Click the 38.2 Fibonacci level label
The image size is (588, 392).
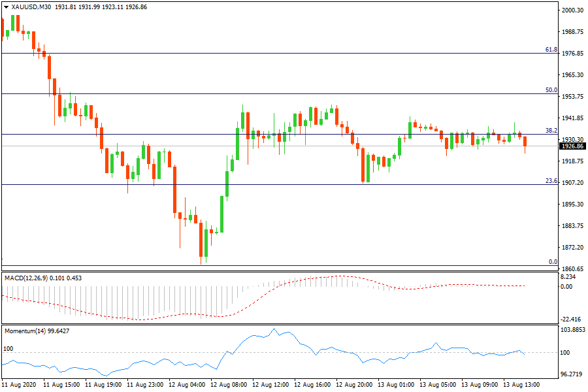551,131
